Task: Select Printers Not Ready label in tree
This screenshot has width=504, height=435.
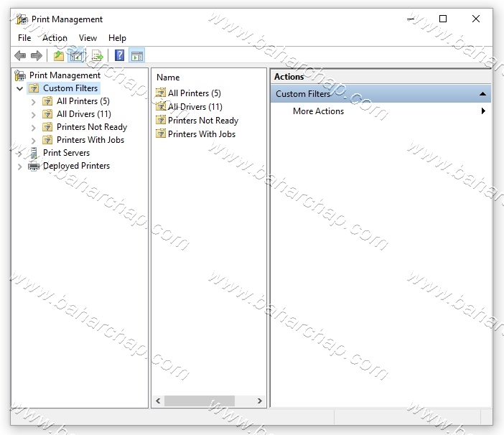Action: coord(92,127)
